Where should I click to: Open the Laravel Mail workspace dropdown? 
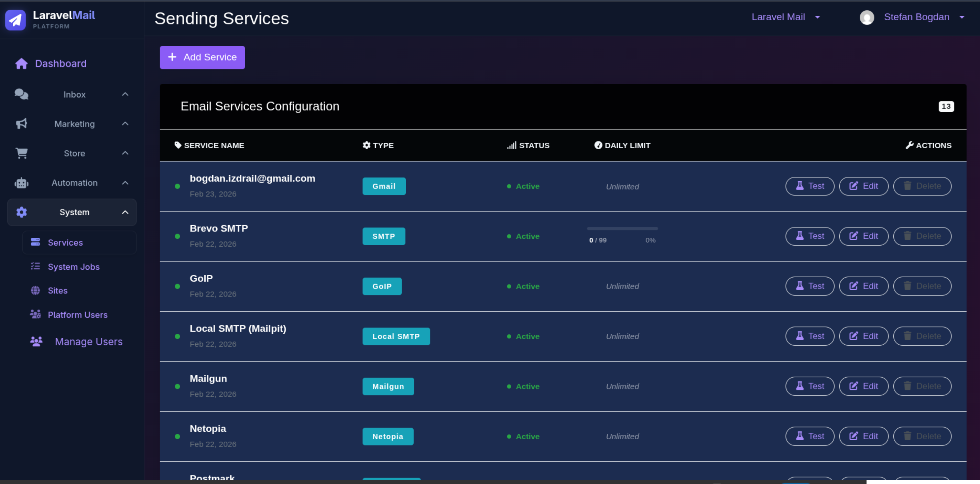(x=786, y=17)
